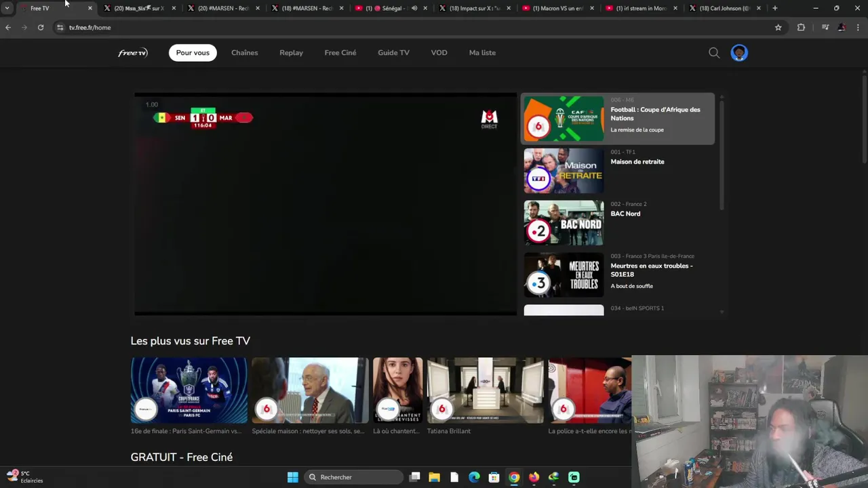Open the green Kick app taskbar icon
Screen dimensions: 868x488
tap(574, 477)
